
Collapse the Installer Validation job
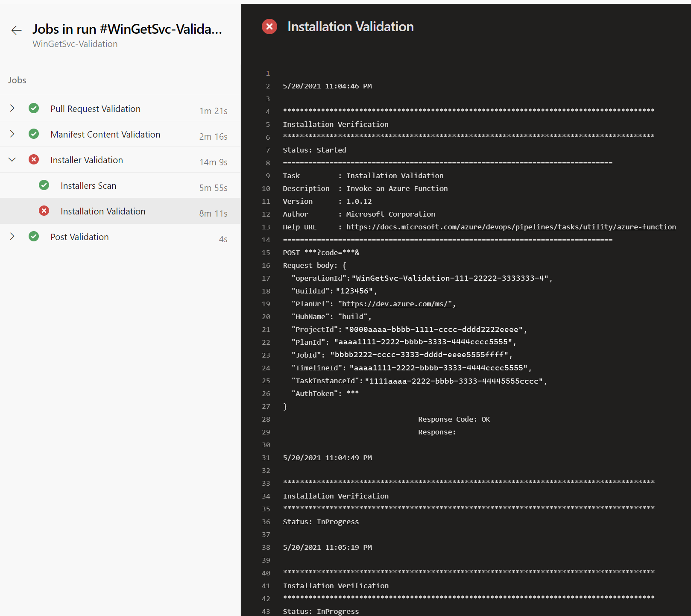pyautogui.click(x=12, y=159)
